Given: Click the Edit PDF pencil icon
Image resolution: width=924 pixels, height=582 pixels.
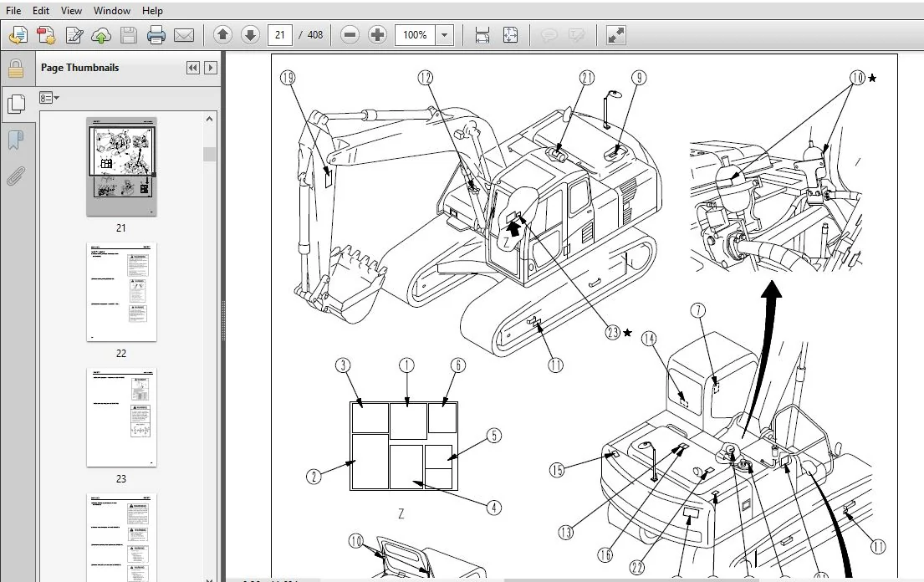Looking at the screenshot, I should coord(74,35).
